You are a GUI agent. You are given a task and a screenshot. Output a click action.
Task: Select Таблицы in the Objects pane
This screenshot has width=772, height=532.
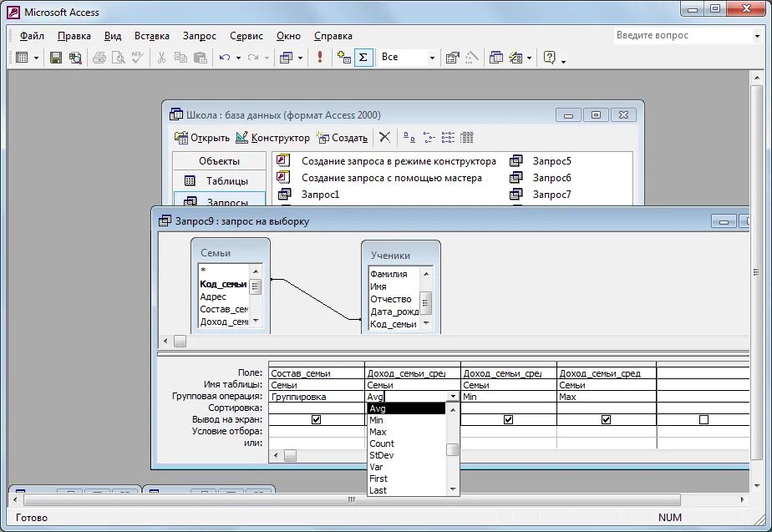(x=219, y=181)
